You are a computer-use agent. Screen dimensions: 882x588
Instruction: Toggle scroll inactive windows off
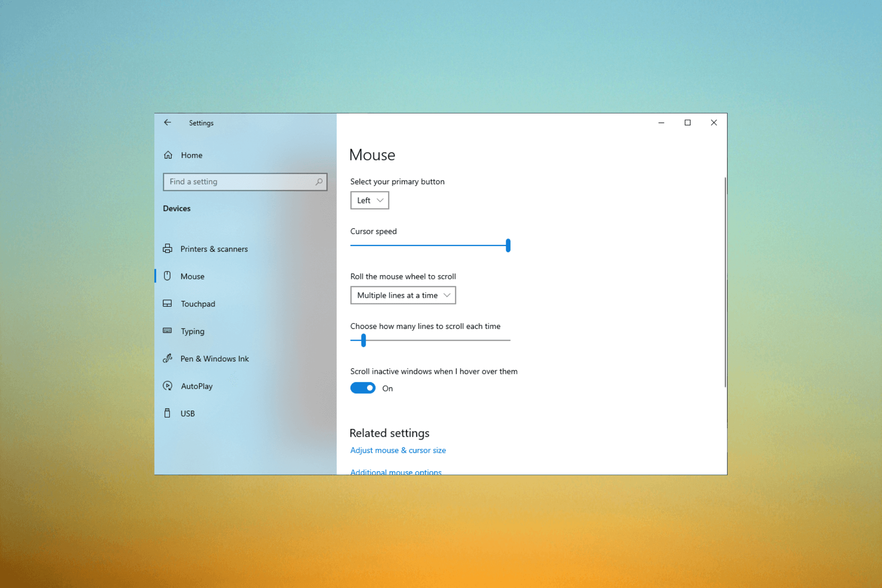click(x=363, y=388)
